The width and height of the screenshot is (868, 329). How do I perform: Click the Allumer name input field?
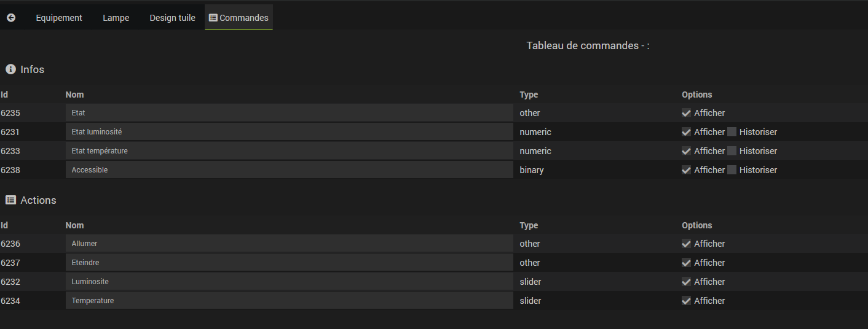click(x=289, y=244)
